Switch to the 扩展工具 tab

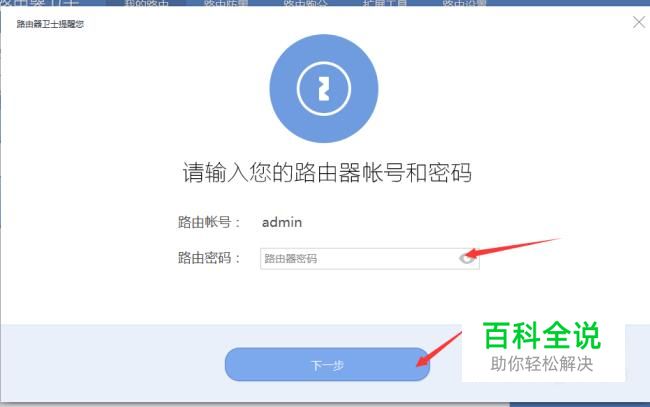(x=385, y=3)
